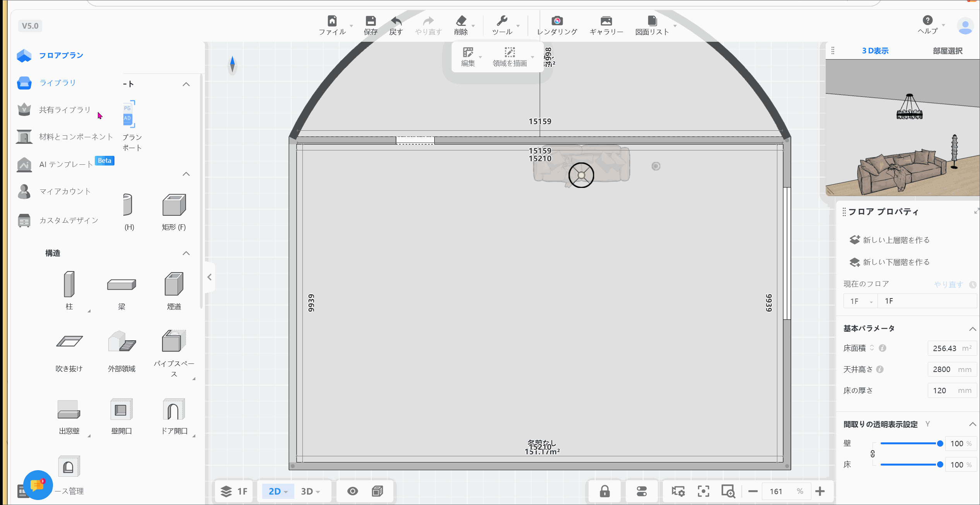
Task: Open the ヘルプ question icon
Action: click(927, 20)
